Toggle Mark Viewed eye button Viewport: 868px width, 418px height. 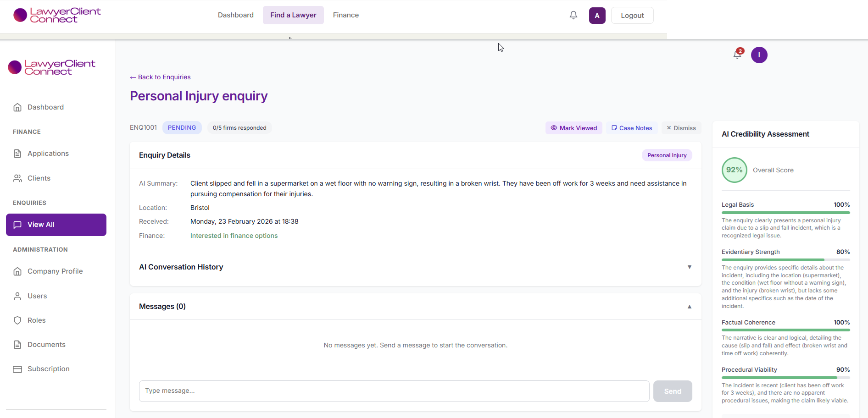tap(573, 128)
